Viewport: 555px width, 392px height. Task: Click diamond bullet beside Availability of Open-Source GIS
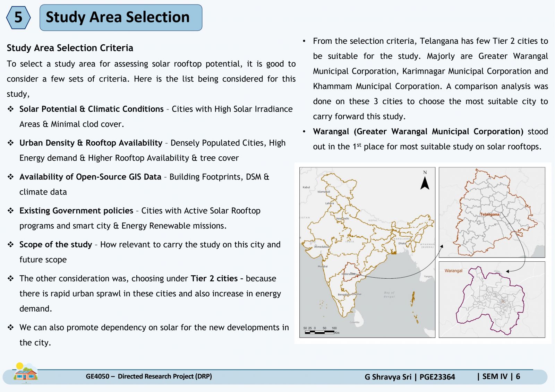(x=11, y=177)
